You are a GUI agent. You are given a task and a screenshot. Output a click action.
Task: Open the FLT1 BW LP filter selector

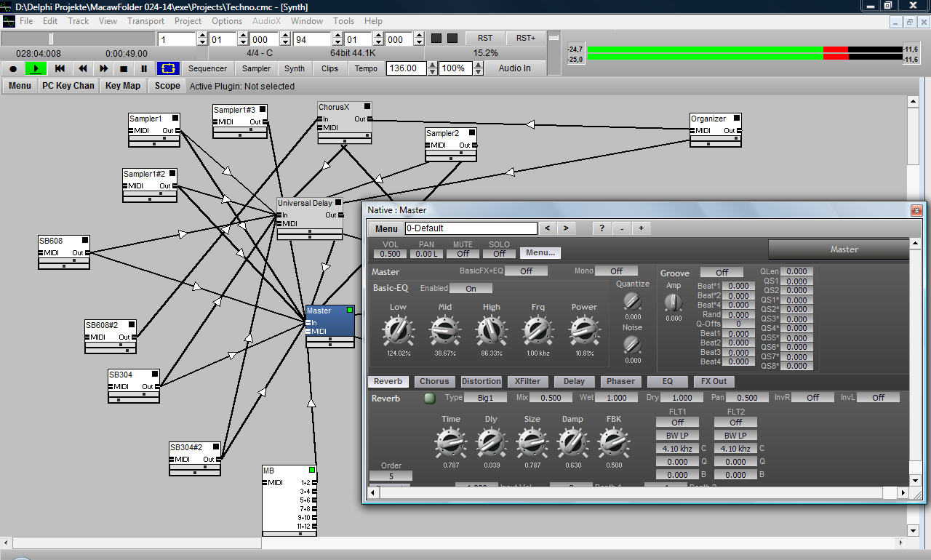coord(676,435)
